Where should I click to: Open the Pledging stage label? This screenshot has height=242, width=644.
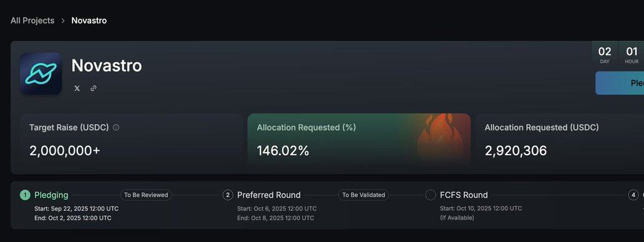click(51, 195)
